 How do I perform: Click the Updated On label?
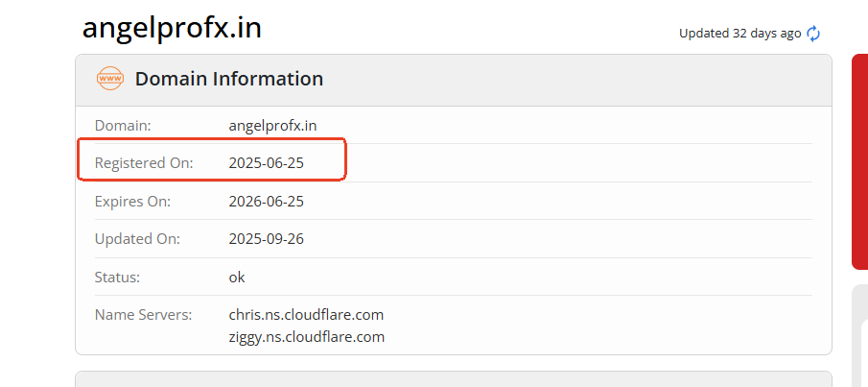click(x=137, y=239)
